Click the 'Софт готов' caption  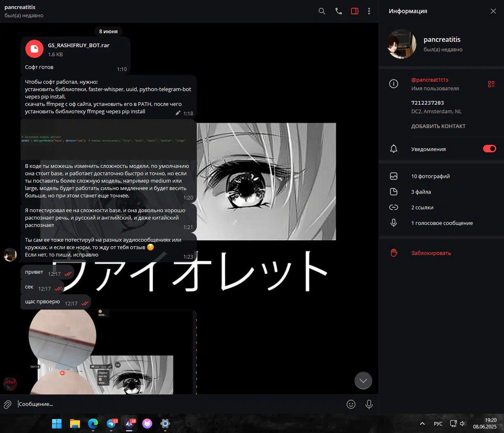[39, 67]
